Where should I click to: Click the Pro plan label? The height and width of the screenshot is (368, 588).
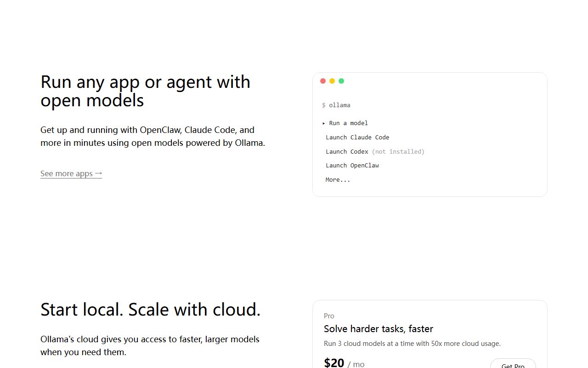[329, 316]
